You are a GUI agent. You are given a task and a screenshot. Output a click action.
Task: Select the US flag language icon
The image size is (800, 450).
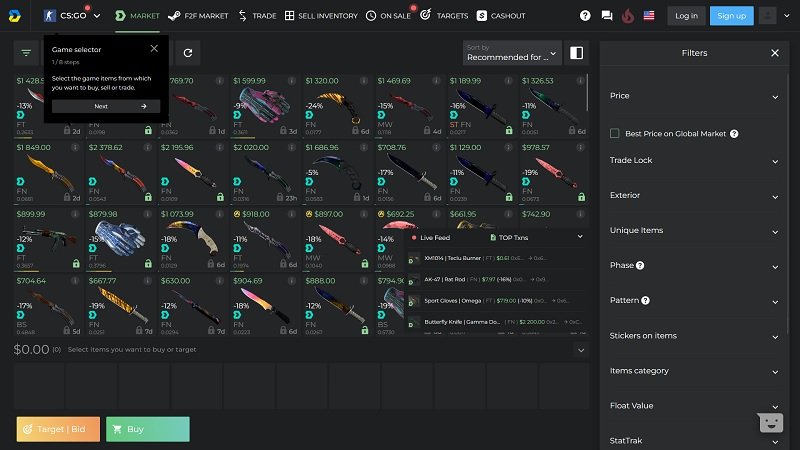tap(649, 16)
